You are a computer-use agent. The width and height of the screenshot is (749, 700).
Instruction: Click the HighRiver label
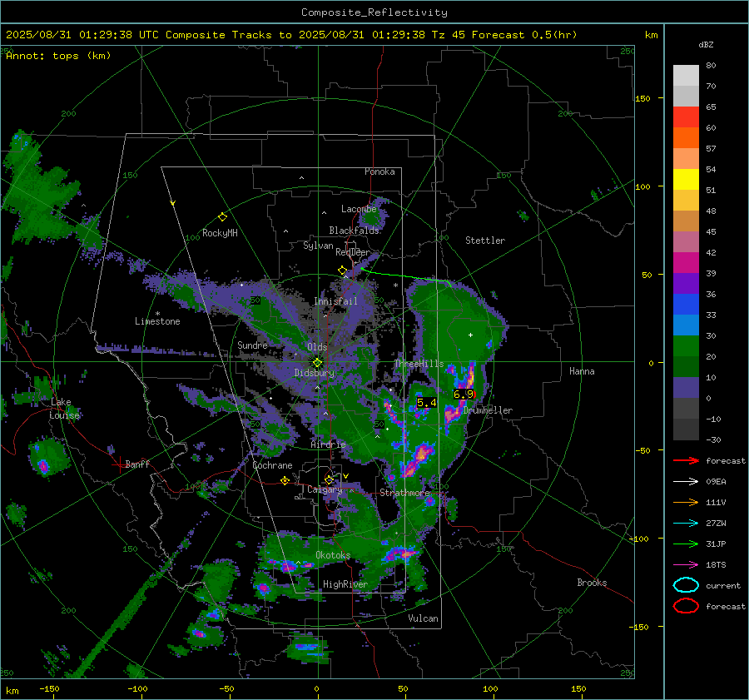pos(345,584)
